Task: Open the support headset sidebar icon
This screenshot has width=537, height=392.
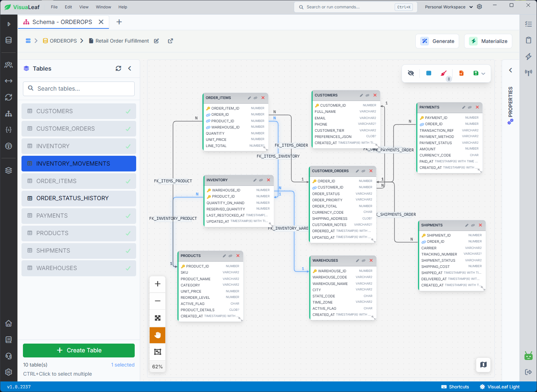Action: 9,356
